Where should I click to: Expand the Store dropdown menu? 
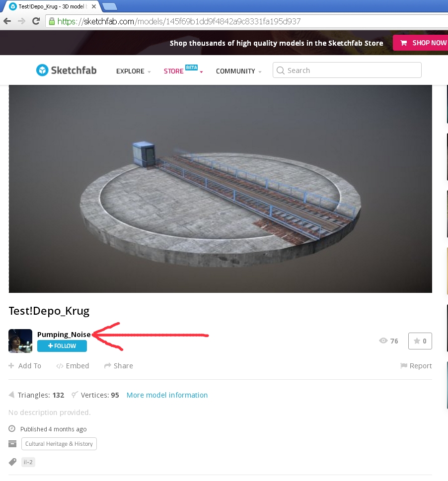(x=183, y=71)
